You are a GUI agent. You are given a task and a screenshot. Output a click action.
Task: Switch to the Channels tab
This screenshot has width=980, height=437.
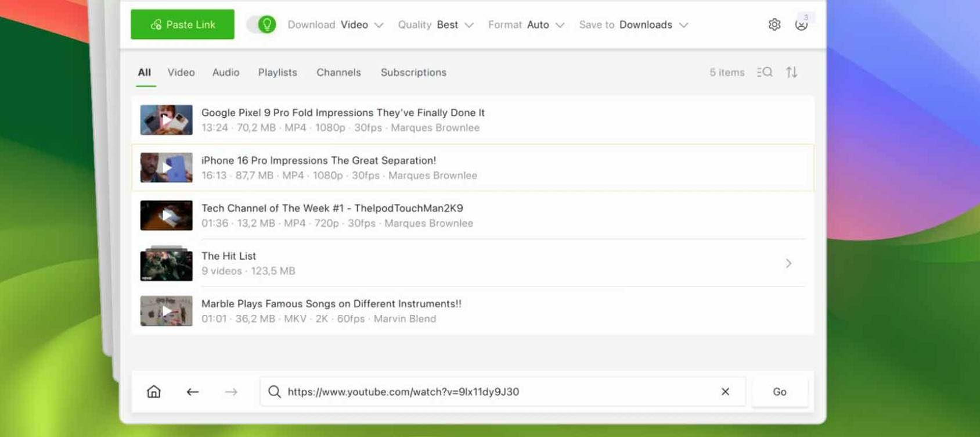(338, 73)
